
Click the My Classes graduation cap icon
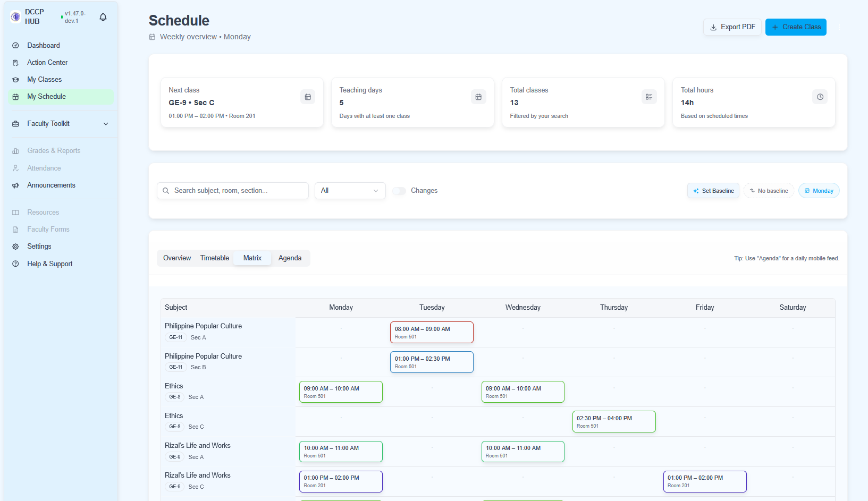(15, 80)
